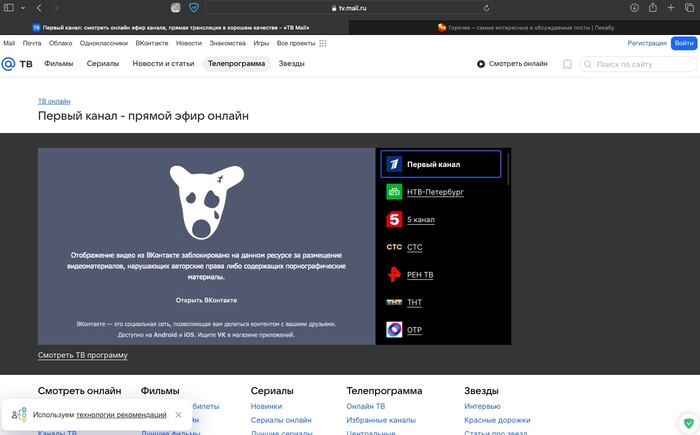Close the recommendation technologies notice

[178, 415]
